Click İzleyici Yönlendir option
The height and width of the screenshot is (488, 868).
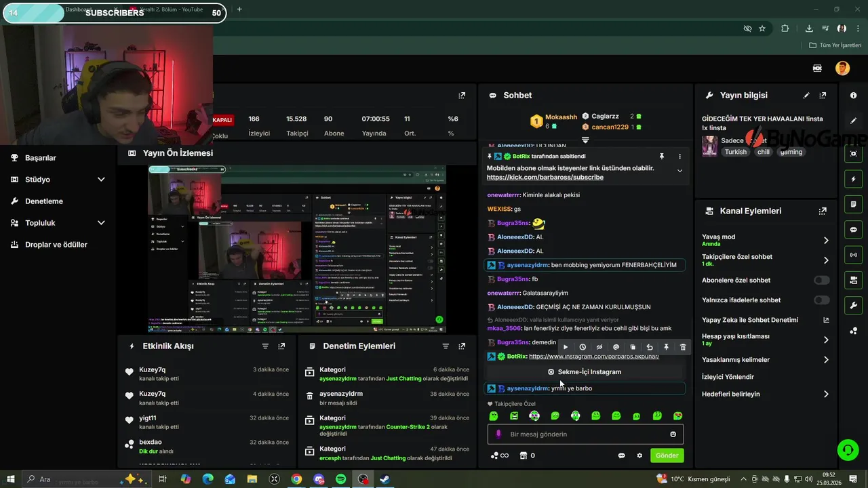point(728,377)
